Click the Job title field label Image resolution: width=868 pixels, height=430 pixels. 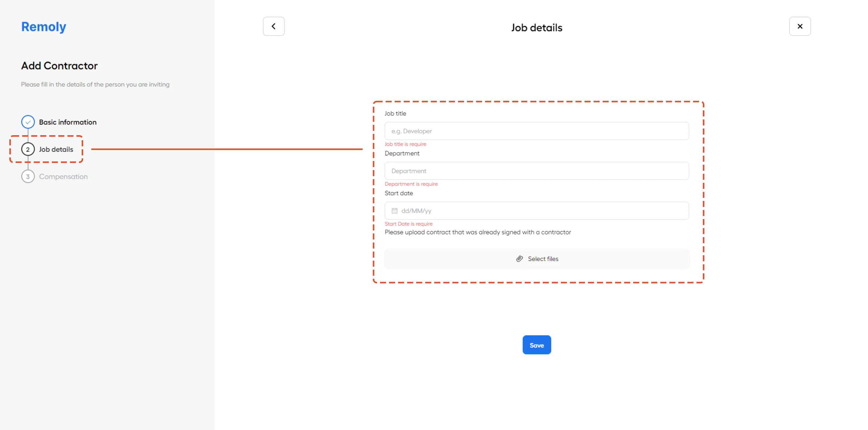point(395,114)
